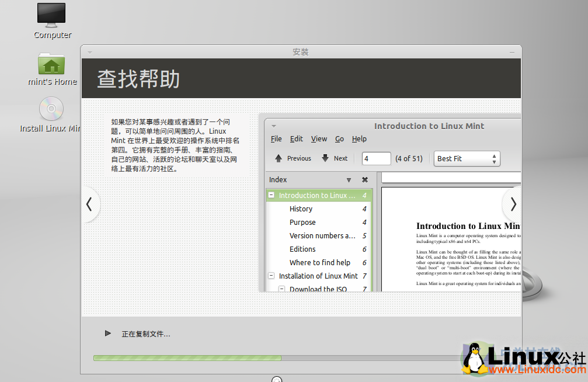Select the History chapter entry

click(301, 209)
